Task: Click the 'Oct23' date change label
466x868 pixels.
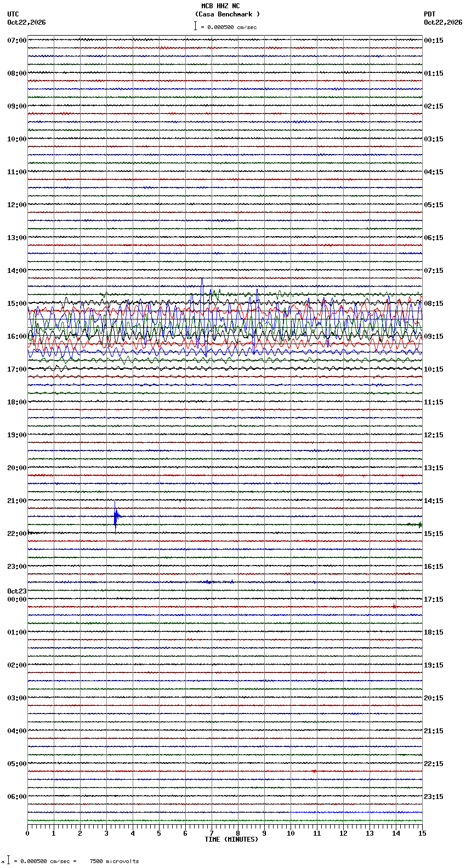Action: [17, 591]
